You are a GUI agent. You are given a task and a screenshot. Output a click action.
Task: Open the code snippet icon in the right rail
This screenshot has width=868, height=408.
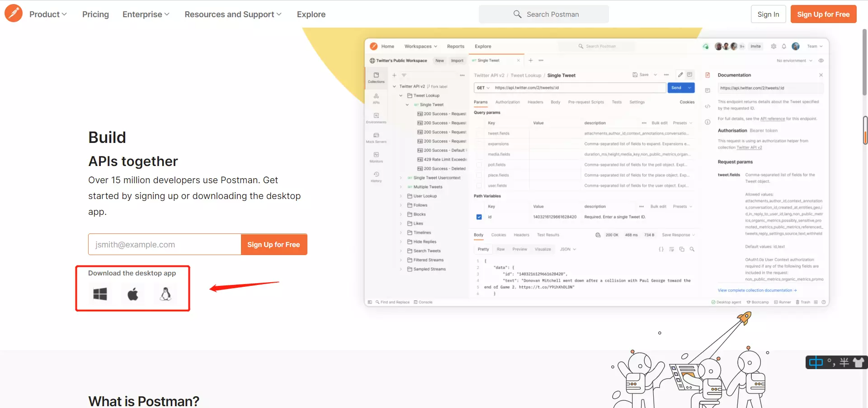(x=708, y=106)
